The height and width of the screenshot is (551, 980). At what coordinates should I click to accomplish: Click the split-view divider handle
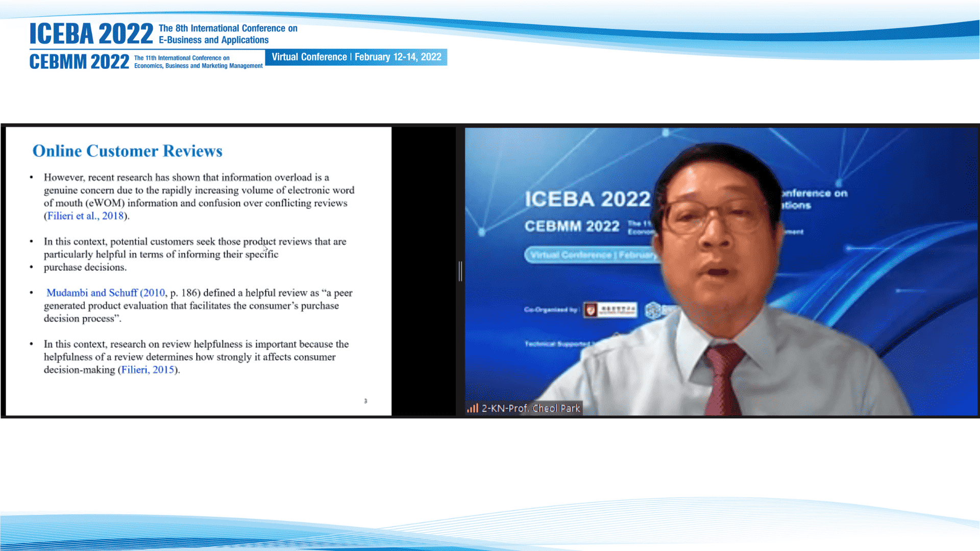pyautogui.click(x=460, y=271)
